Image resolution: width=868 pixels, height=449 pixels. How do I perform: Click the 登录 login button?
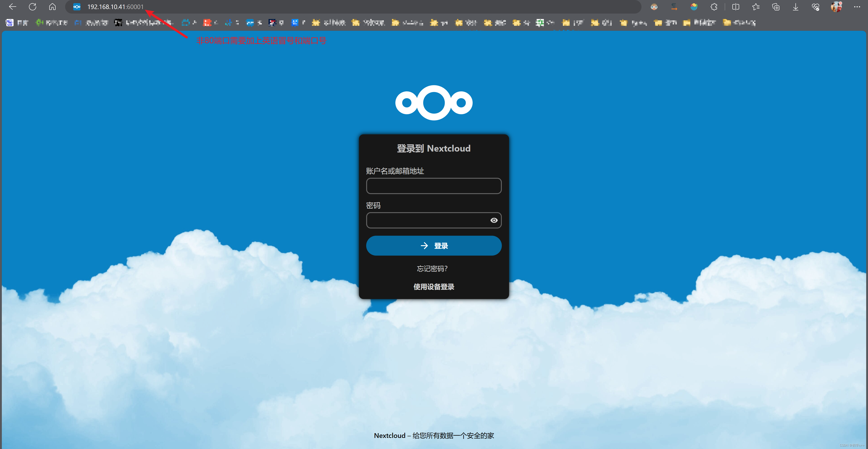pyautogui.click(x=434, y=245)
